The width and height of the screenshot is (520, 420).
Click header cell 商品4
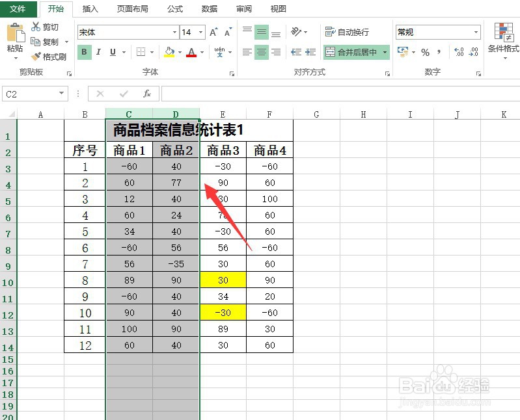(x=270, y=150)
